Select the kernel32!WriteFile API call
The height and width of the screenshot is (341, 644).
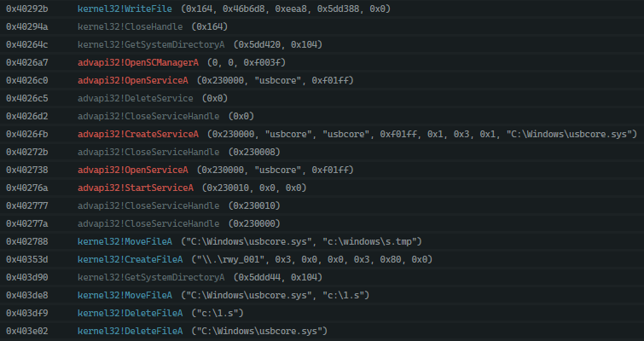[x=125, y=9]
